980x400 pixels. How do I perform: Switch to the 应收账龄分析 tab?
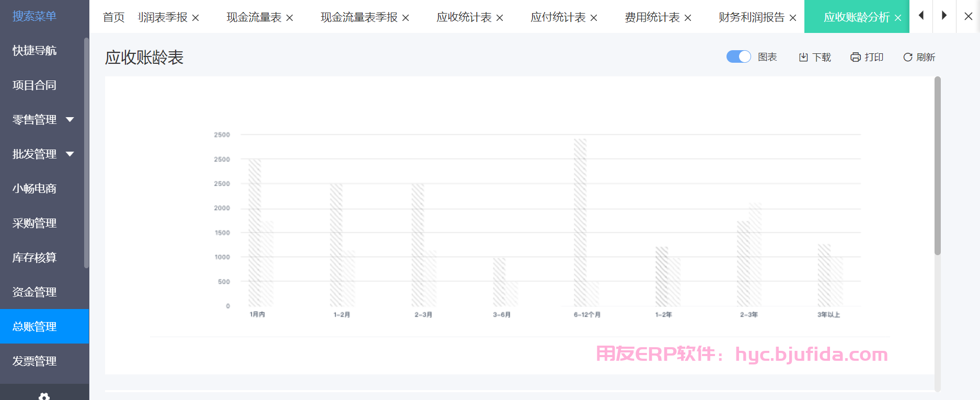click(x=857, y=17)
